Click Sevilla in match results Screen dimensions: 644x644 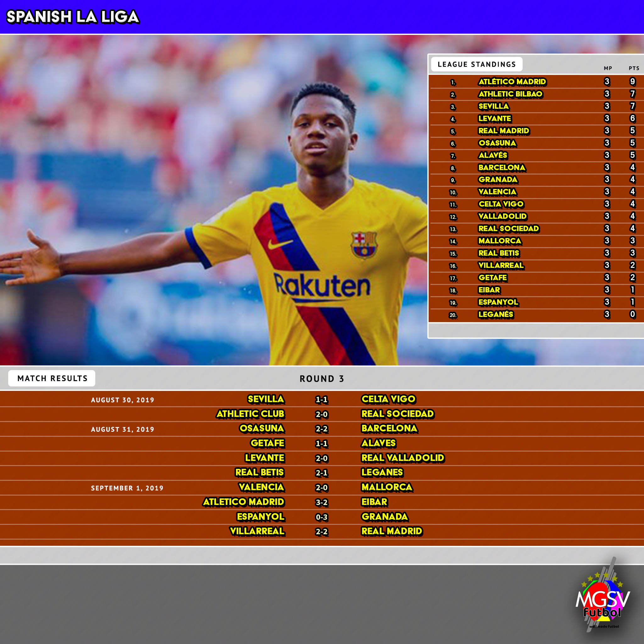click(x=266, y=399)
